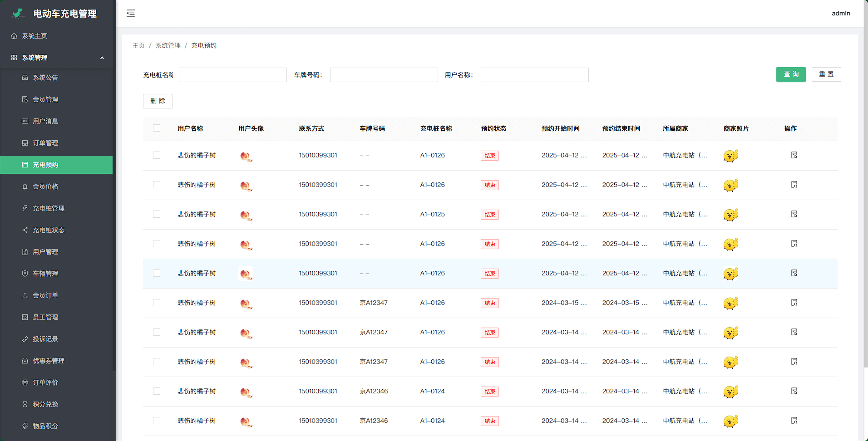Open the admin user dropdown
The width and height of the screenshot is (868, 441).
pos(841,13)
